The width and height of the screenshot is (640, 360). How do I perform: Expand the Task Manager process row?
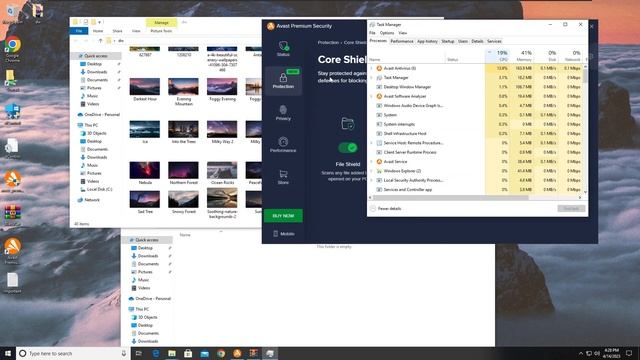pos(371,78)
